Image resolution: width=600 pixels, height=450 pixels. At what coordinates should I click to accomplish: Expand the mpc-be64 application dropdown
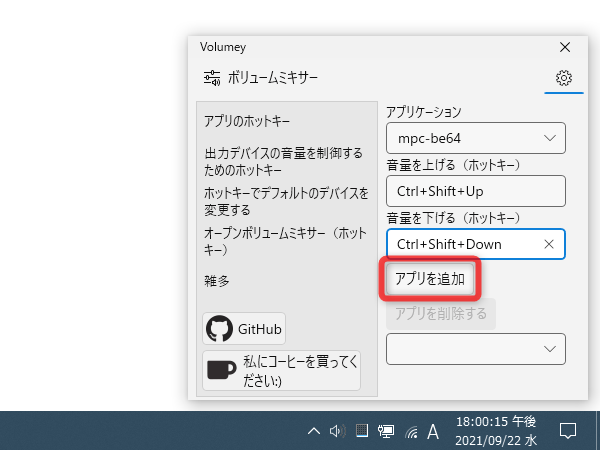(x=476, y=138)
